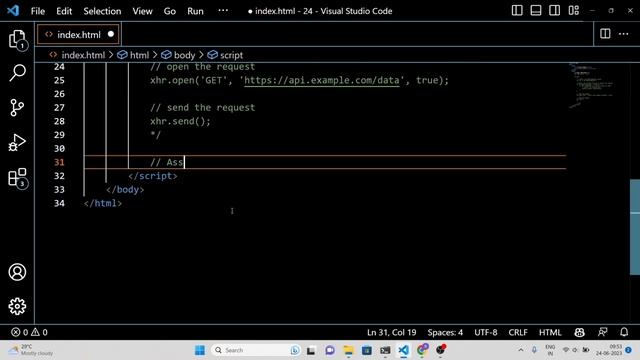This screenshot has width=640, height=360.
Task: Toggle the primary side bar layout icon
Action: click(517, 11)
